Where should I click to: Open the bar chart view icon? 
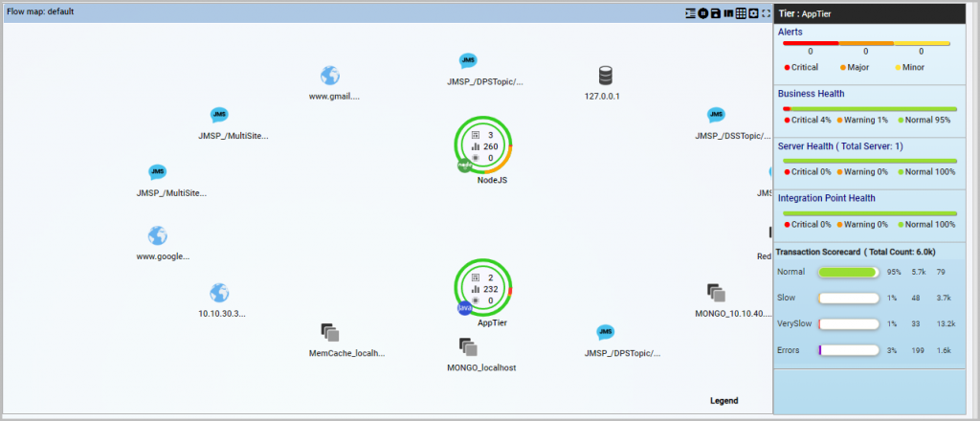click(728, 13)
